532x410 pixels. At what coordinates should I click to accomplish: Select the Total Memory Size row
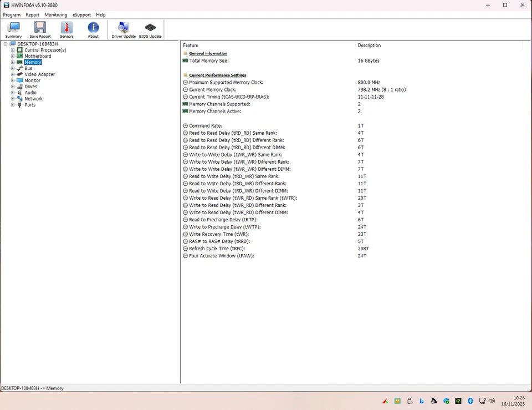pos(351,61)
